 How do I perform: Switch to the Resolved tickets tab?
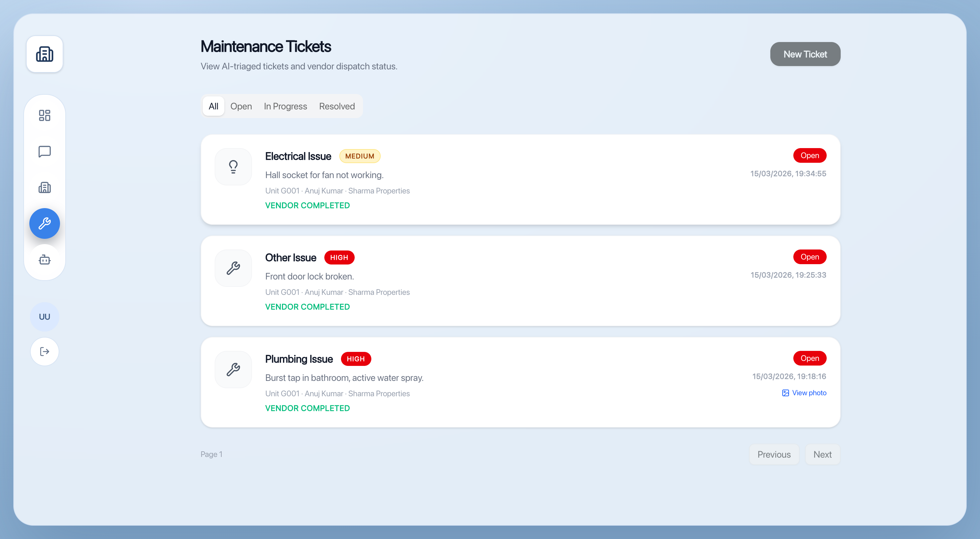[336, 106]
